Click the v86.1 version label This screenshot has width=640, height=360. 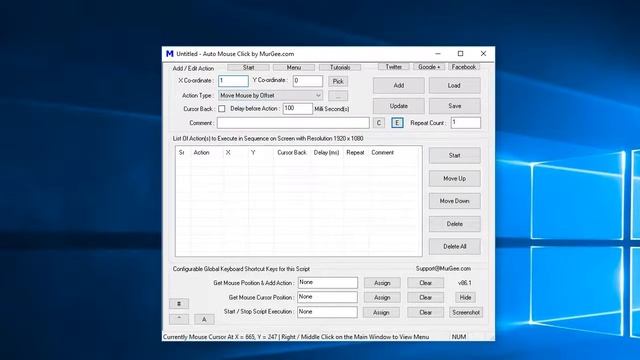[x=464, y=283]
